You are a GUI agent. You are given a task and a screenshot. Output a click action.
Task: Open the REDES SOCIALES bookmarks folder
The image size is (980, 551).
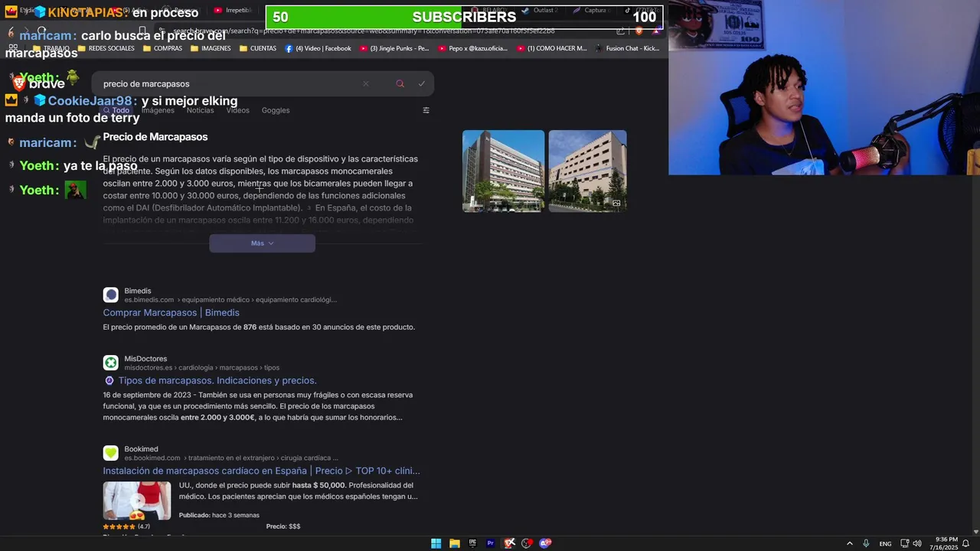coord(106,48)
